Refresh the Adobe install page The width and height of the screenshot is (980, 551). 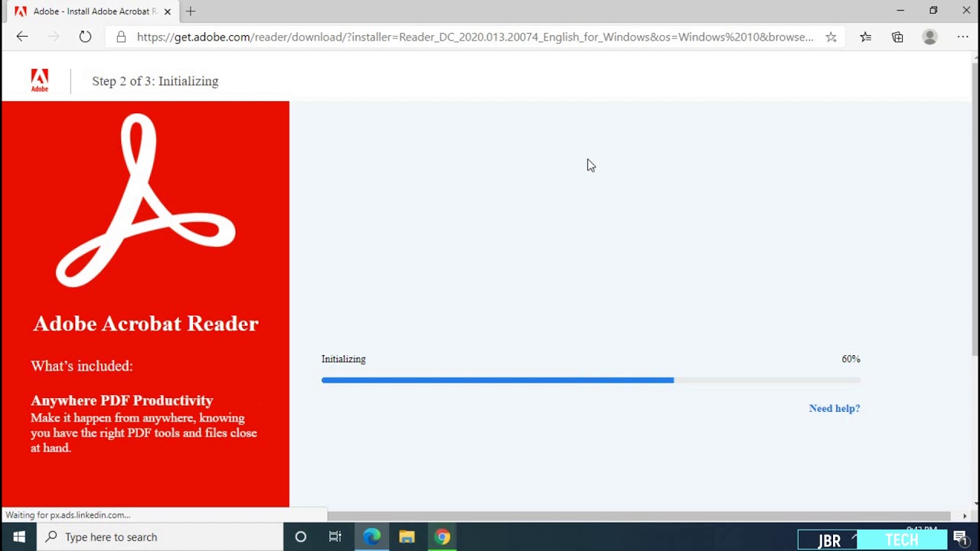click(85, 37)
